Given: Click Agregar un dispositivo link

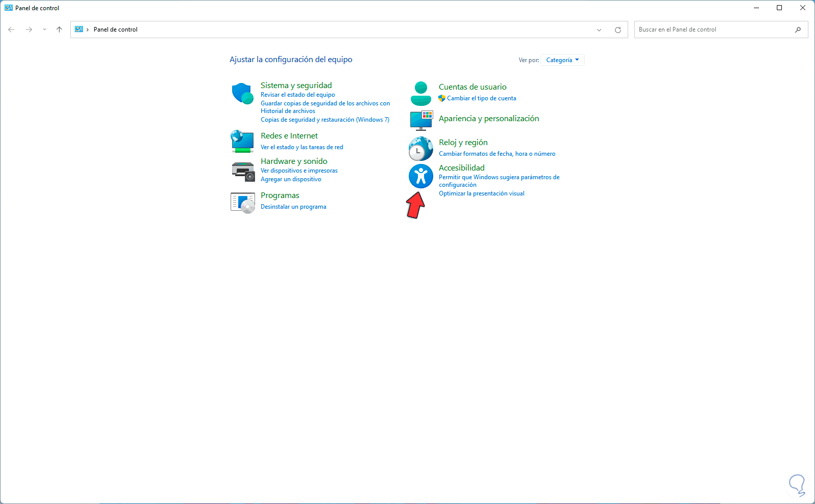Looking at the screenshot, I should tap(291, 179).
